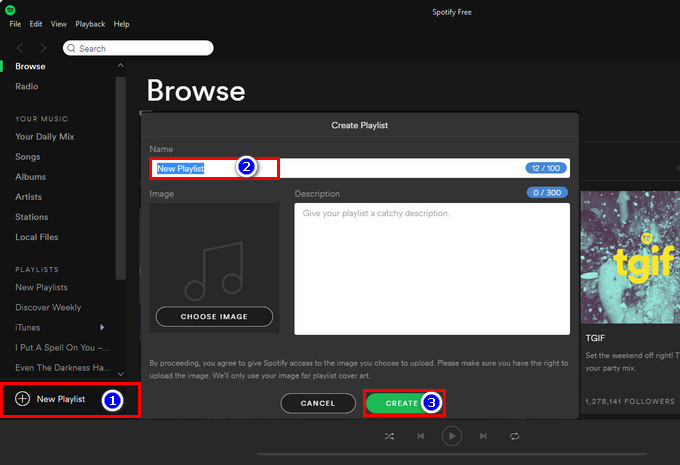
Task: Open Radio in the sidebar
Action: [27, 86]
